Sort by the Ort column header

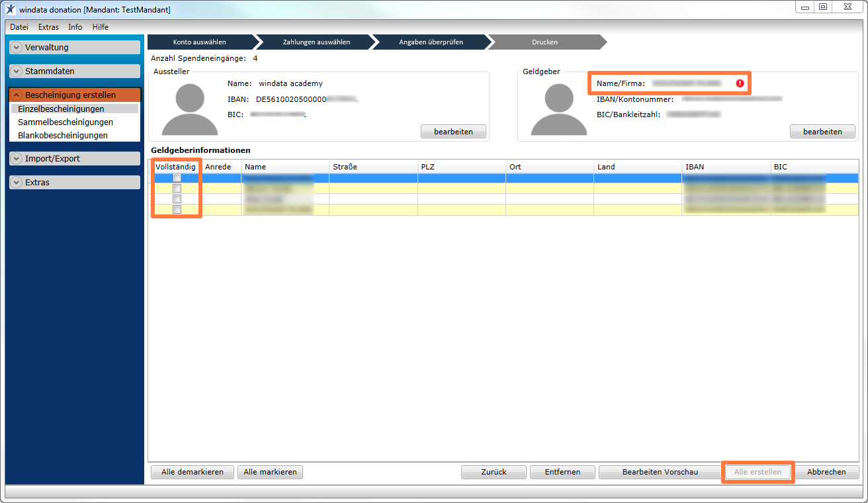coord(549,167)
